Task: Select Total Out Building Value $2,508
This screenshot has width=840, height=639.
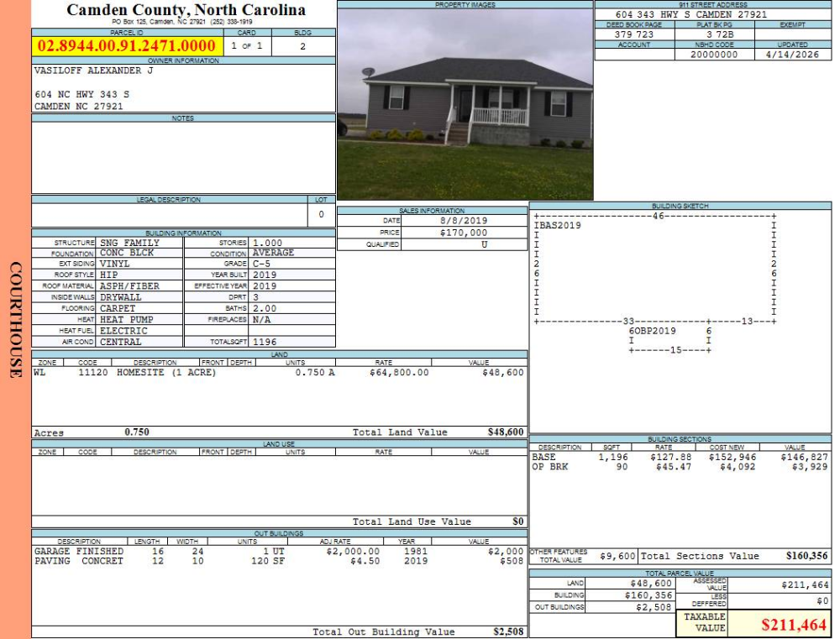Action: 508,632
